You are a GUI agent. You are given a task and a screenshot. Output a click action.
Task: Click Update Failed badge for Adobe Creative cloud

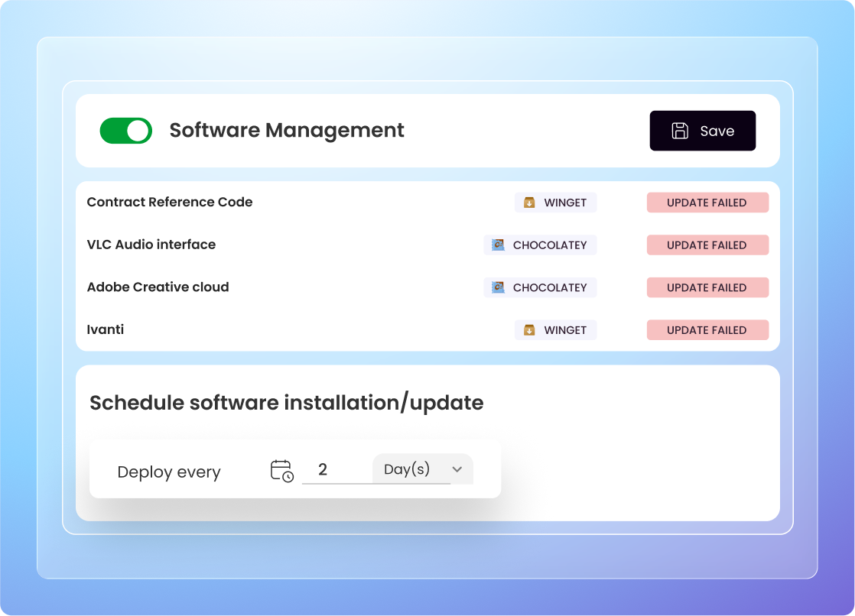(x=707, y=287)
